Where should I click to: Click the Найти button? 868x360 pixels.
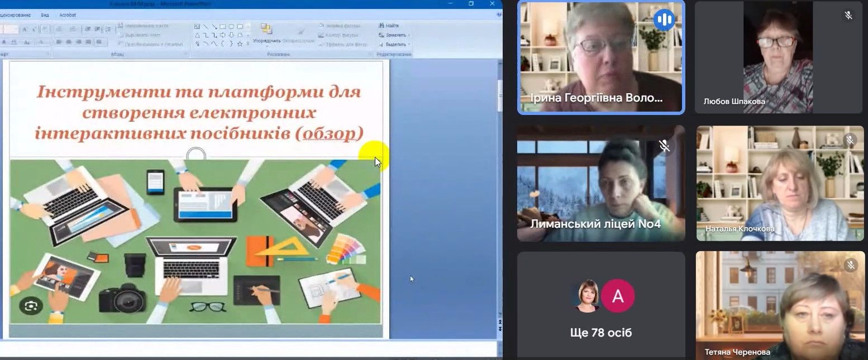389,26
